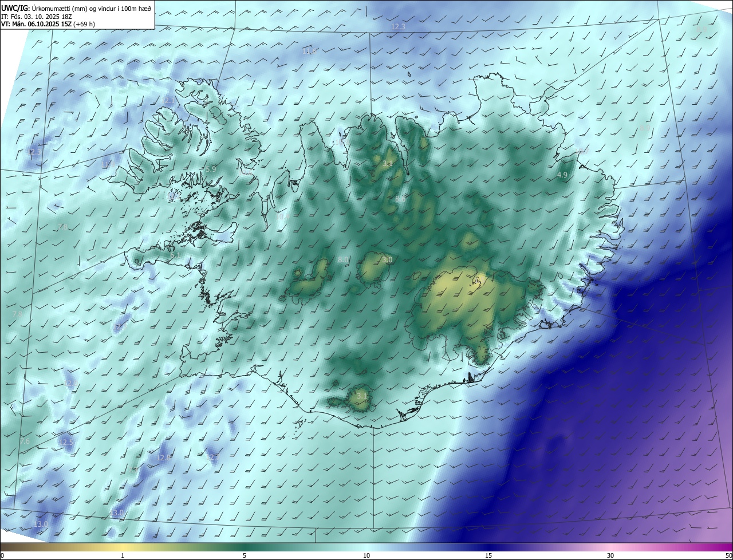Click the 10 tick label on the colorbar

[x=366, y=555]
